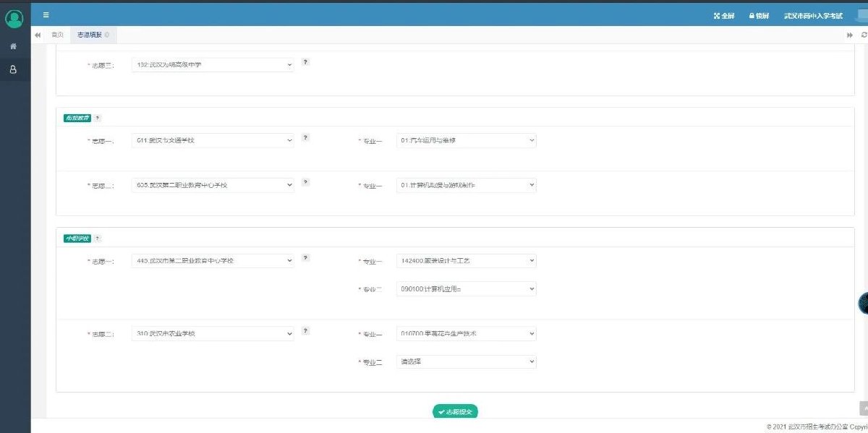Screen dimensions: 868x433
Task: Click the help icon beside the 605 school dropdown
Action: pos(305,182)
